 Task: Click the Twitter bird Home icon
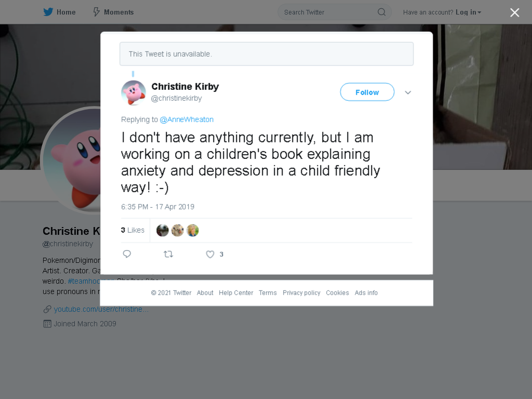[48, 12]
